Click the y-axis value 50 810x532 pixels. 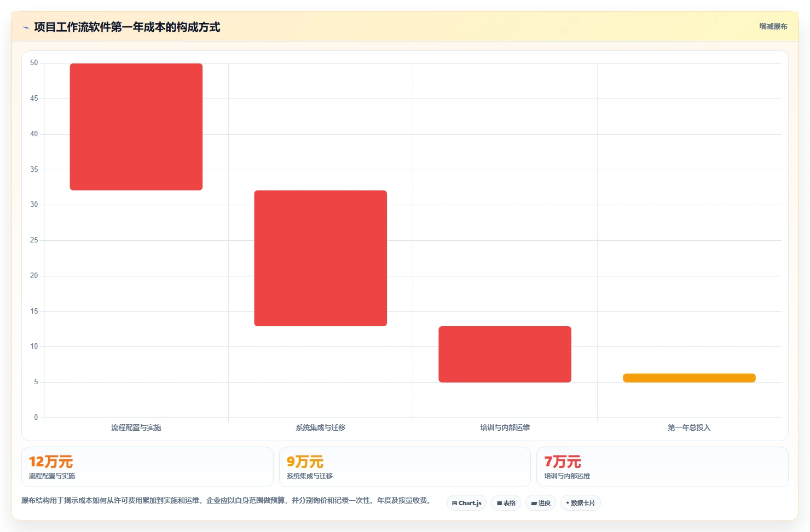34,63
